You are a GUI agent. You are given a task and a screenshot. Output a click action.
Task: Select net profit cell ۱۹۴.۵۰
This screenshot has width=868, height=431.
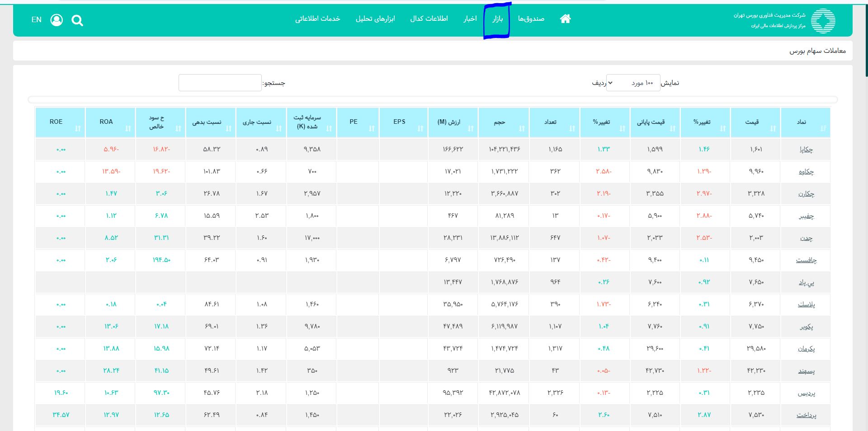pos(161,260)
